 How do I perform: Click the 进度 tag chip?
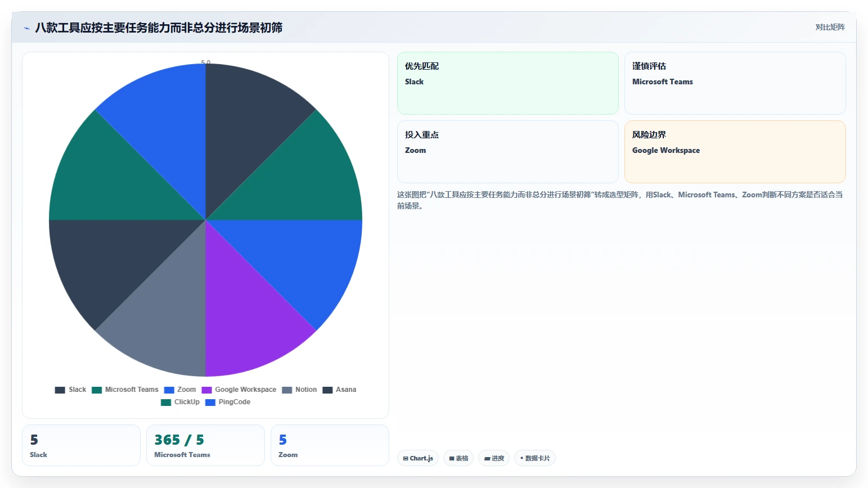click(x=494, y=458)
